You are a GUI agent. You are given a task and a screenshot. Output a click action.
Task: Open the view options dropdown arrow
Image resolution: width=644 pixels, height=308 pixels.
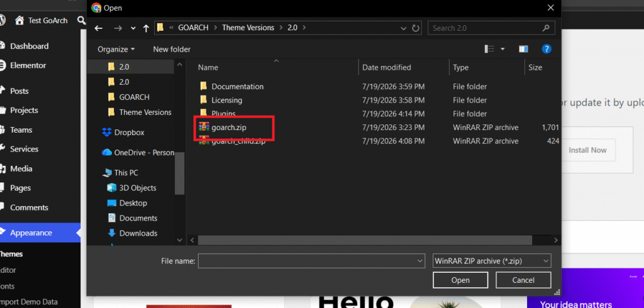[502, 49]
